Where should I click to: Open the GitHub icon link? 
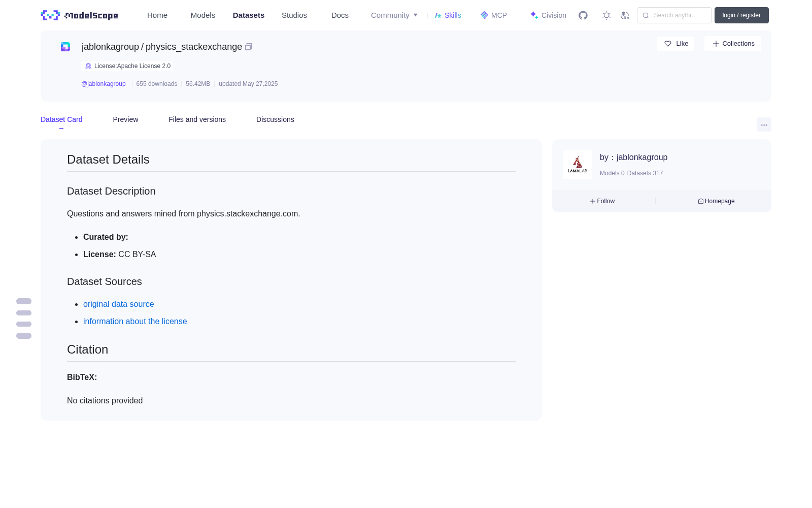click(x=583, y=15)
